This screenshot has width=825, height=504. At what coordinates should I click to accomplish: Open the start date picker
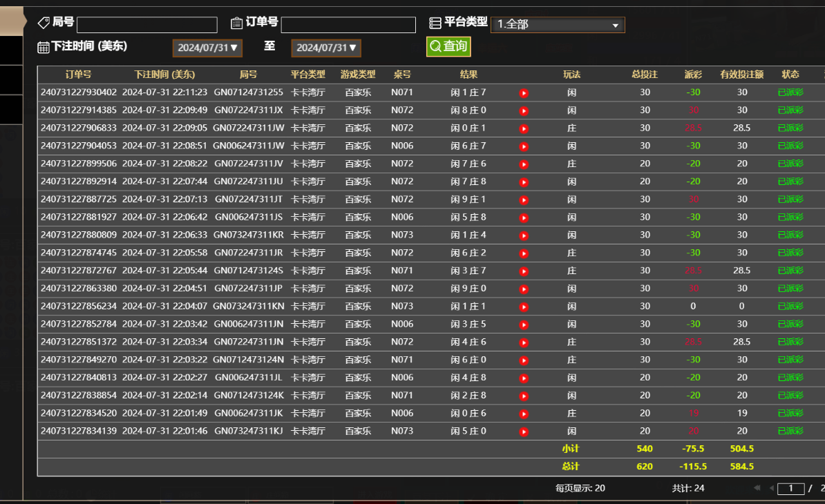click(x=207, y=48)
